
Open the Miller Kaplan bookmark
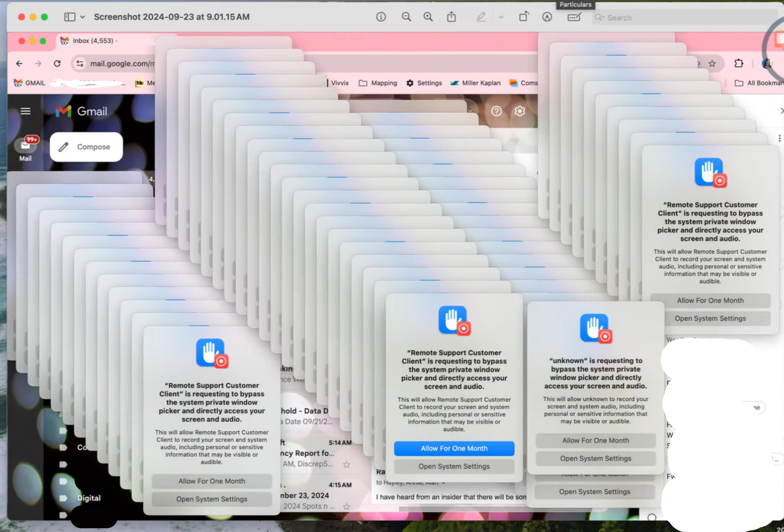tap(476, 83)
